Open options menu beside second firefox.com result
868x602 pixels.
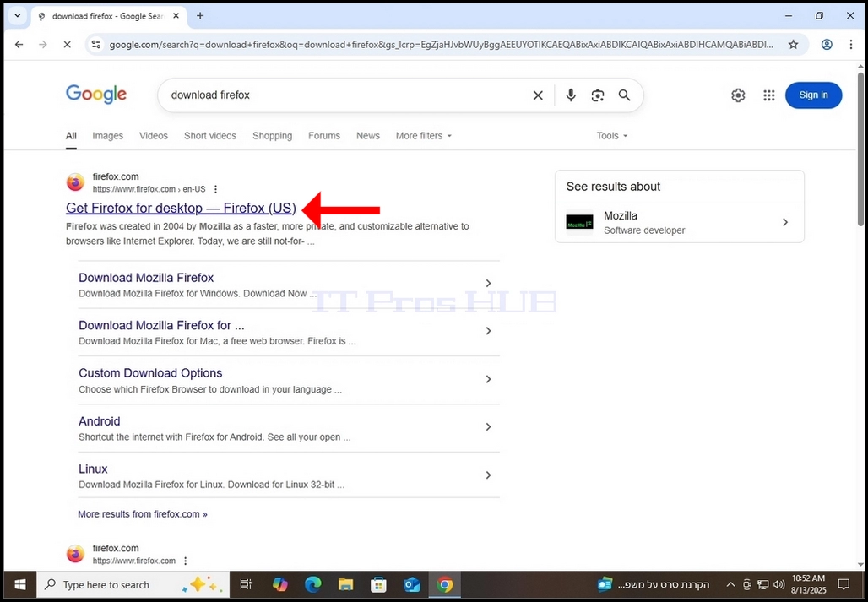pos(186,561)
